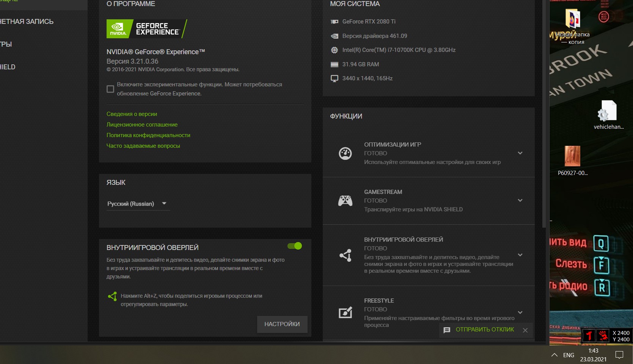633x364 pixels.
Task: Open Windows notification center icon
Action: coord(619,355)
